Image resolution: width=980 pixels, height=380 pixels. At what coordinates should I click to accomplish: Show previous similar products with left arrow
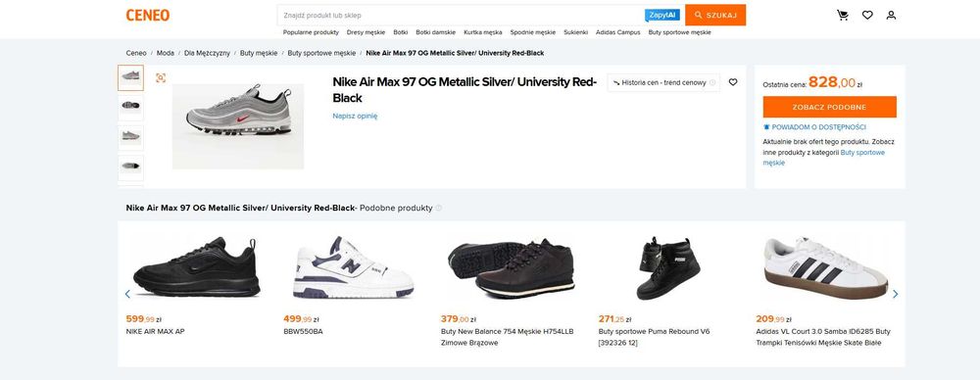(x=127, y=294)
